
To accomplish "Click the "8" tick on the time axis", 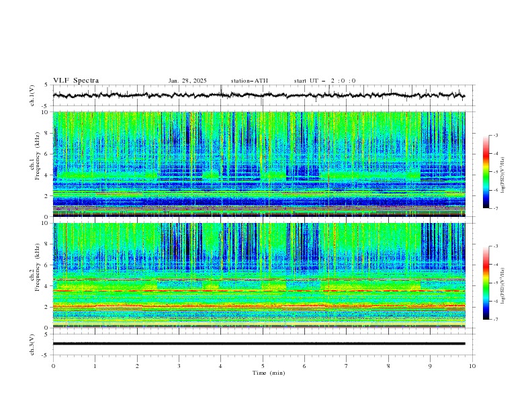I will coord(388,366).
